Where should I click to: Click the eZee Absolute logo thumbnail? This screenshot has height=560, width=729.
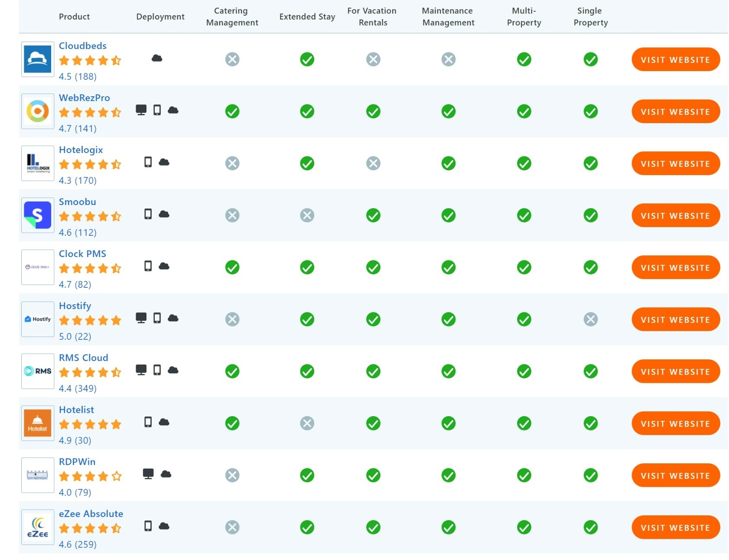point(38,527)
